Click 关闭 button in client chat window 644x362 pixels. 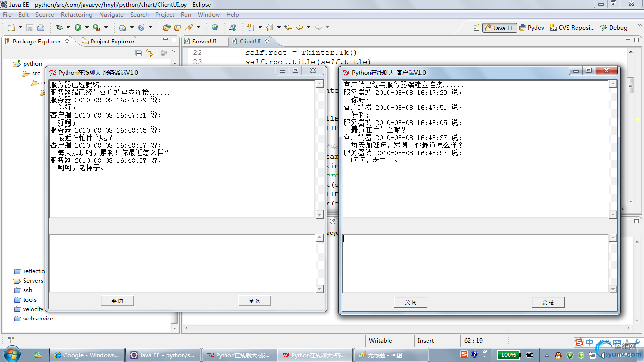(411, 303)
